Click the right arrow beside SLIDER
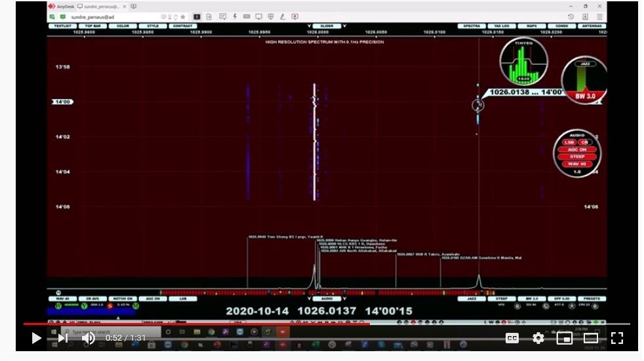This screenshot has width=644, height=361. [344, 26]
